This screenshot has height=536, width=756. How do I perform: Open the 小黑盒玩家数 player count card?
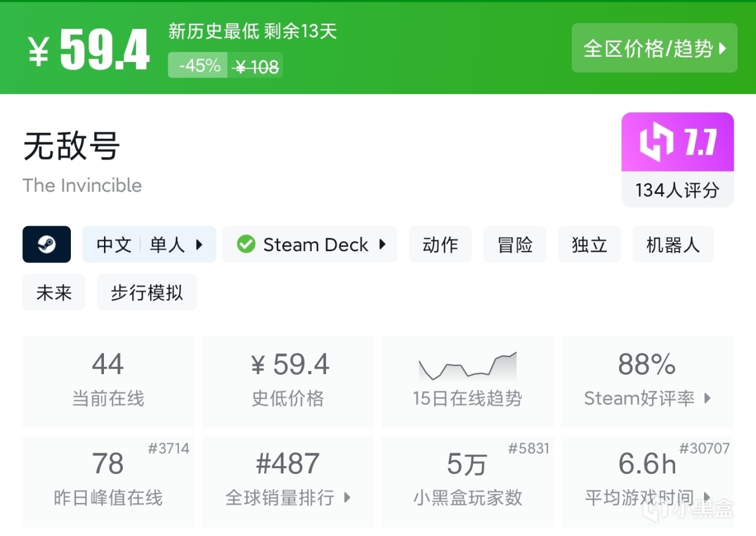click(x=467, y=481)
